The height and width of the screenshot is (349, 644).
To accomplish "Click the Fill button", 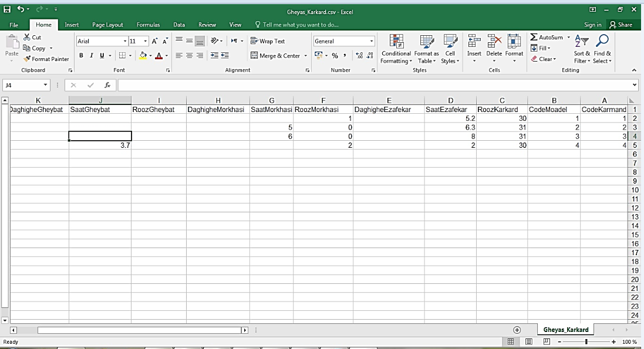I will [541, 48].
